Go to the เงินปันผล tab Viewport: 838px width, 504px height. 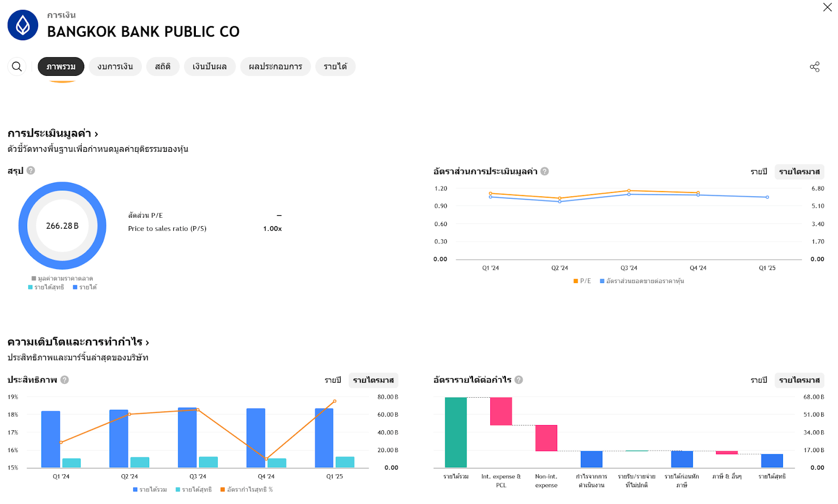(210, 66)
